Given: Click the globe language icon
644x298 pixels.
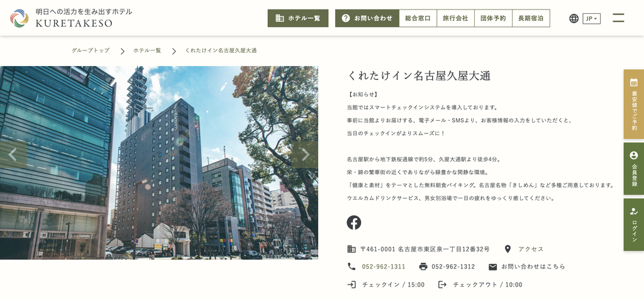Looking at the screenshot, I should click(x=574, y=18).
